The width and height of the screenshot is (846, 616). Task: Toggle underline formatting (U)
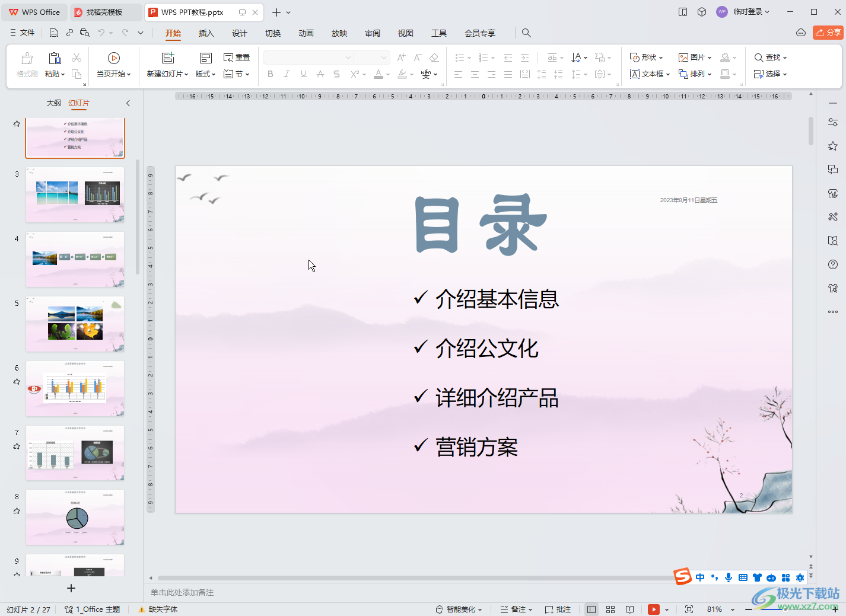(x=304, y=74)
